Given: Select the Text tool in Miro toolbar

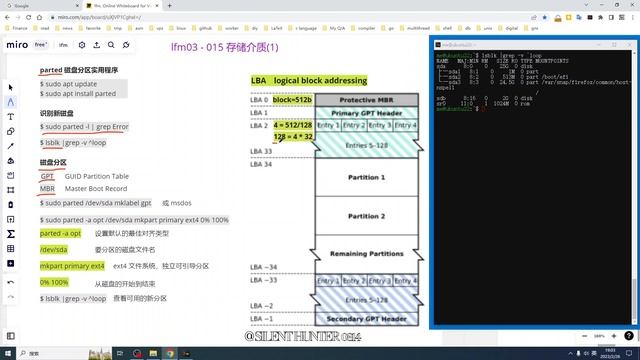Looking at the screenshot, I should 11,117.
